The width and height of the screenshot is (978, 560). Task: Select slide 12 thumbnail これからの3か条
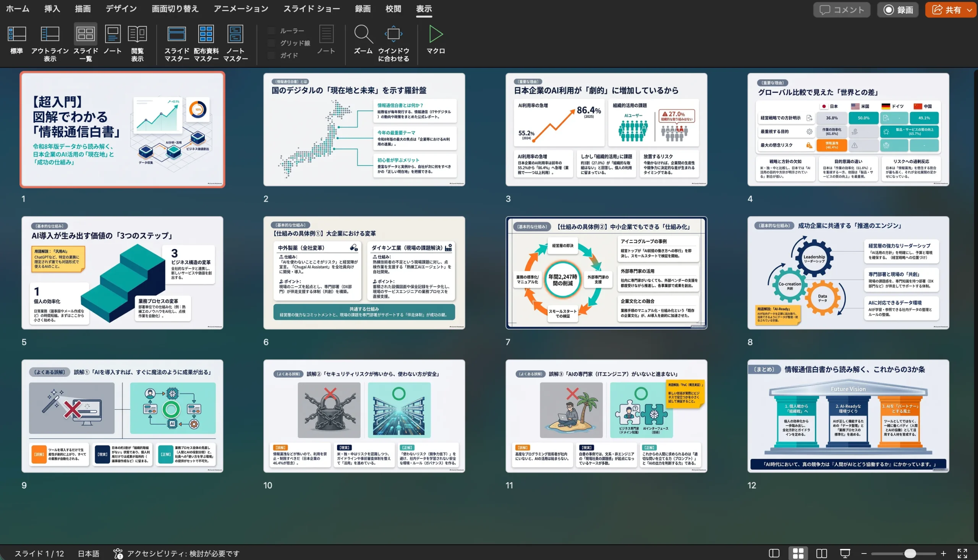848,416
